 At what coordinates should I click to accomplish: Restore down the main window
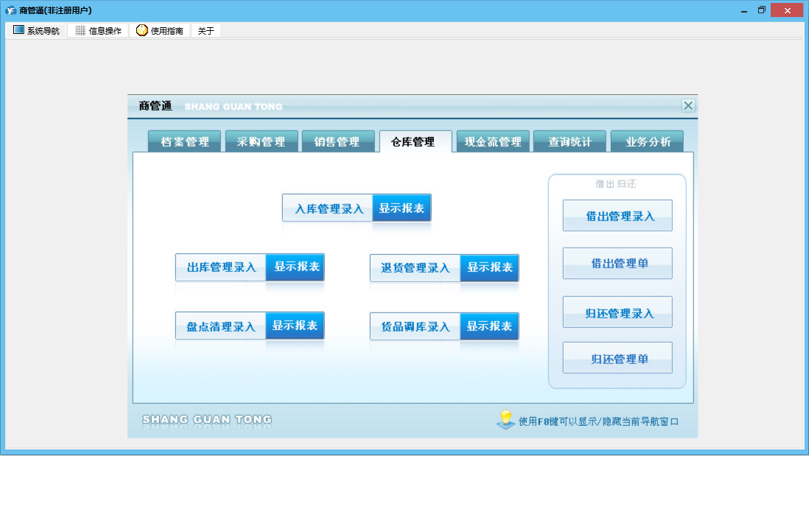(x=762, y=10)
